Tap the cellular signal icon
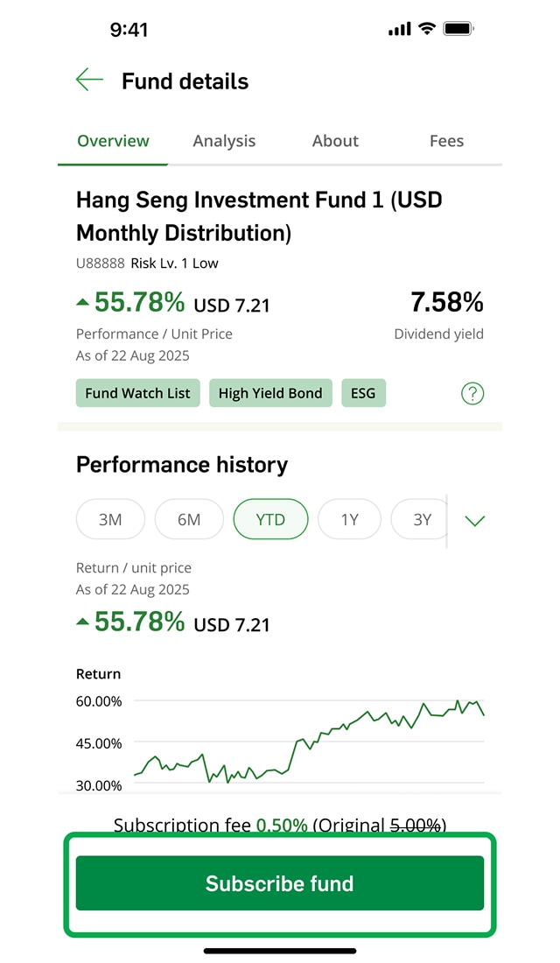This screenshot has width=560, height=963. tap(400, 29)
